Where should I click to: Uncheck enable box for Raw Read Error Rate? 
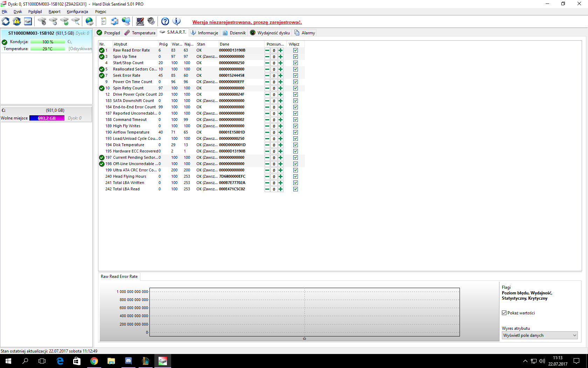pyautogui.click(x=295, y=50)
